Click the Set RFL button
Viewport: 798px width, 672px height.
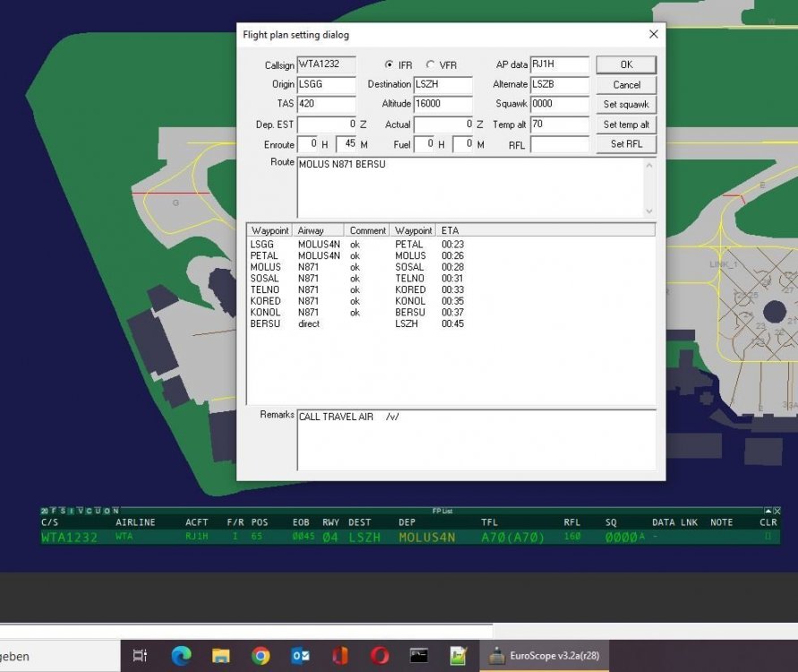[x=626, y=144]
